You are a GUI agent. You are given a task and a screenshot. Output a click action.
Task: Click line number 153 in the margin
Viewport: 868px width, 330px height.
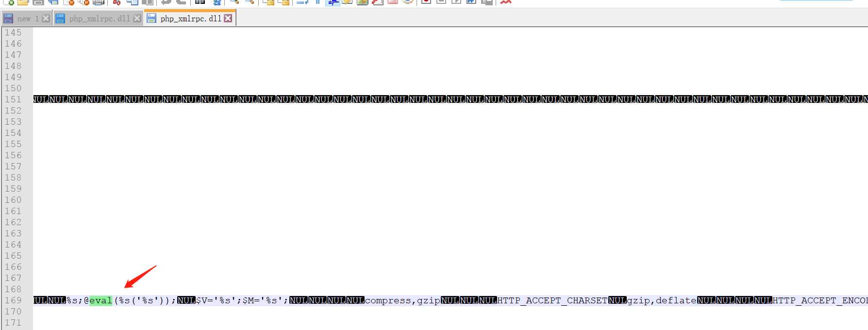(13, 122)
